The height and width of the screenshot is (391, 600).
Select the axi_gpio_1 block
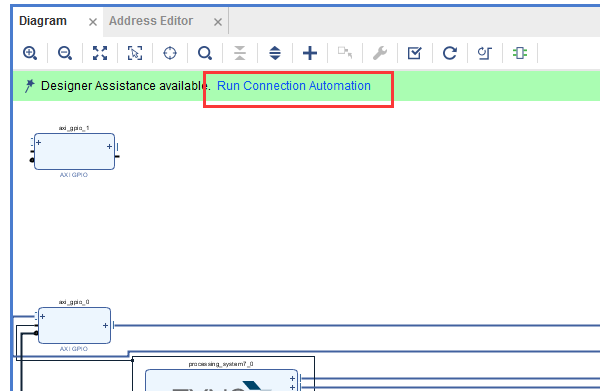coord(74,152)
